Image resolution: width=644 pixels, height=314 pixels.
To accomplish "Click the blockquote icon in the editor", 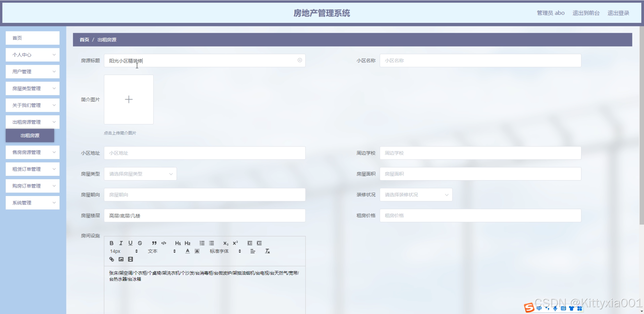I will (x=154, y=243).
